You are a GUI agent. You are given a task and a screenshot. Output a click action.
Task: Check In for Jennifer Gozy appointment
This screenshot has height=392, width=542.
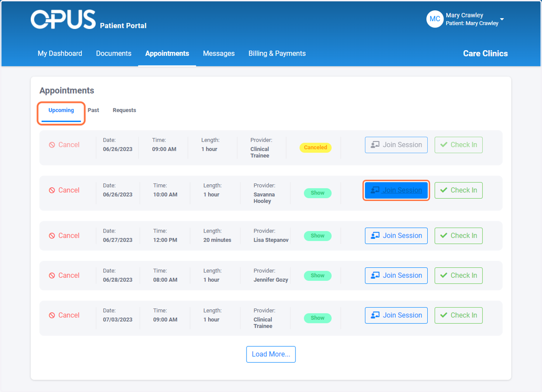pyautogui.click(x=458, y=275)
